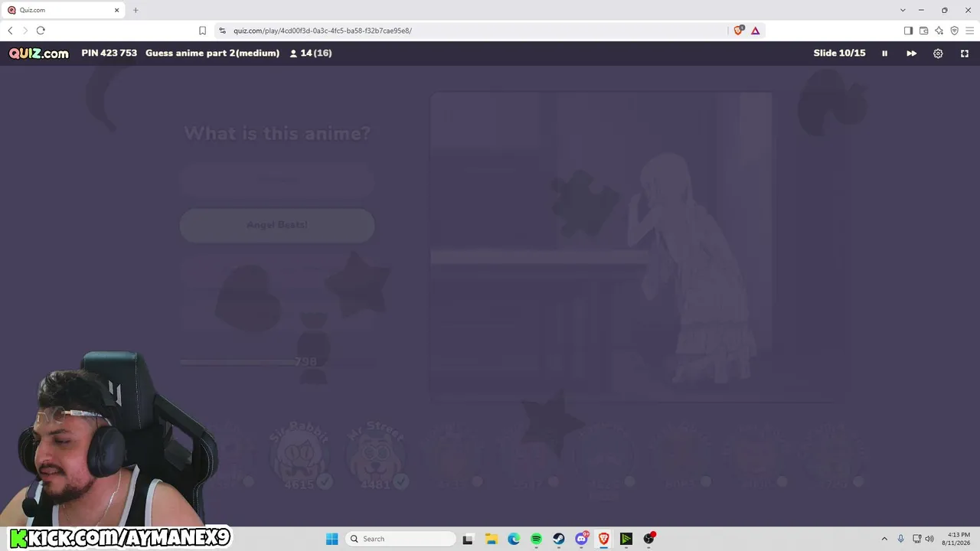The image size is (980, 551).
Task: Enter fullscreen mode for the quiz
Action: (x=965, y=54)
